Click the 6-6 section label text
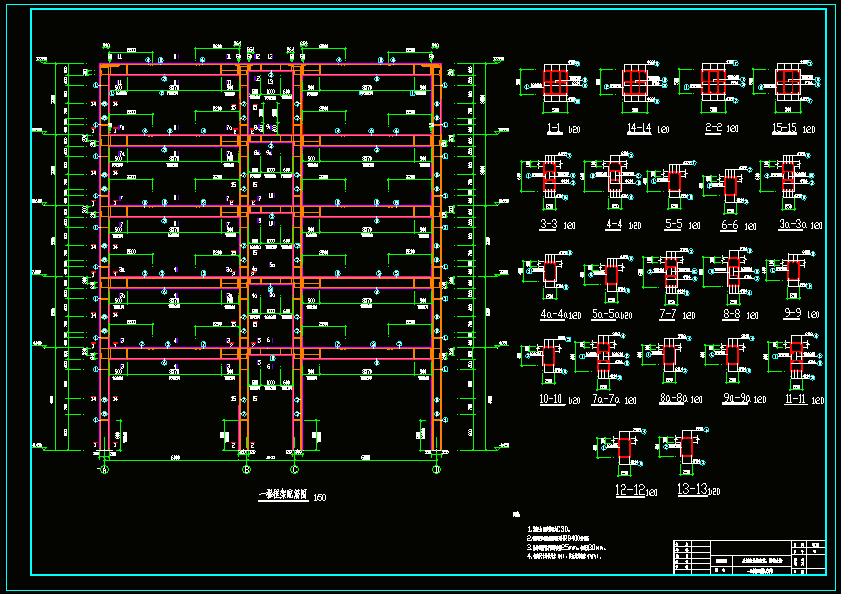 click(x=730, y=225)
